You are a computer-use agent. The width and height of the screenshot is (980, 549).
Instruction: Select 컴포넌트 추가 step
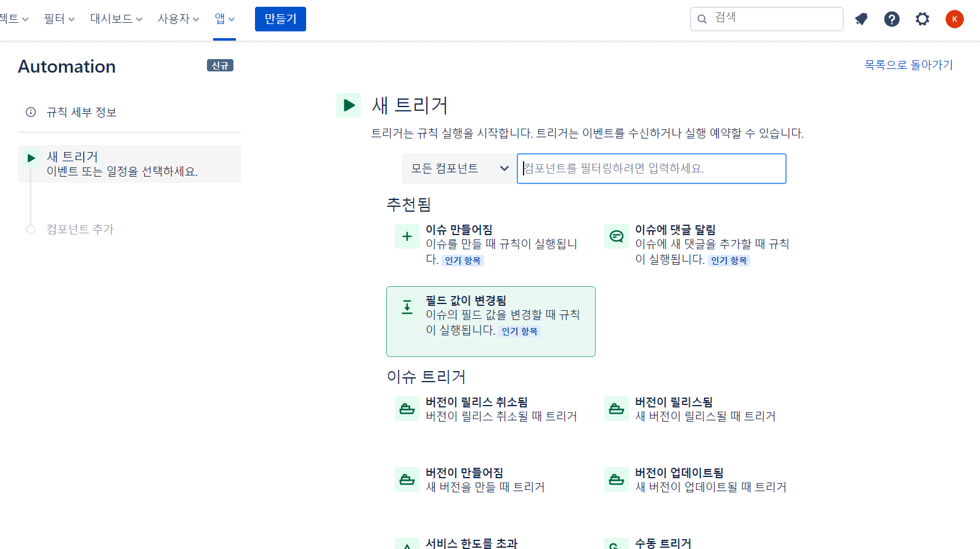tap(80, 229)
